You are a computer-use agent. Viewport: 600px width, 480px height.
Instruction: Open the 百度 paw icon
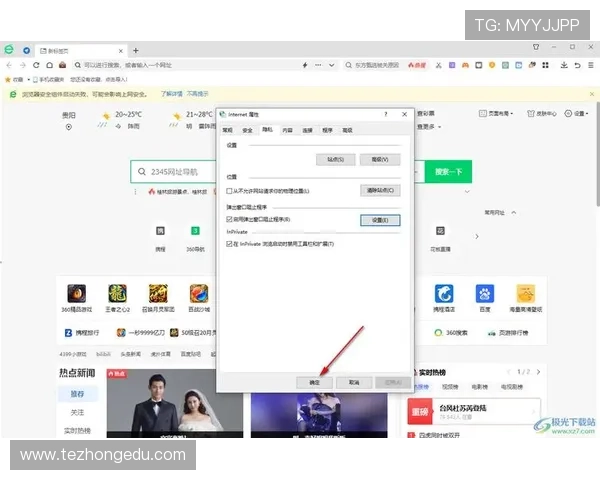coord(485,294)
